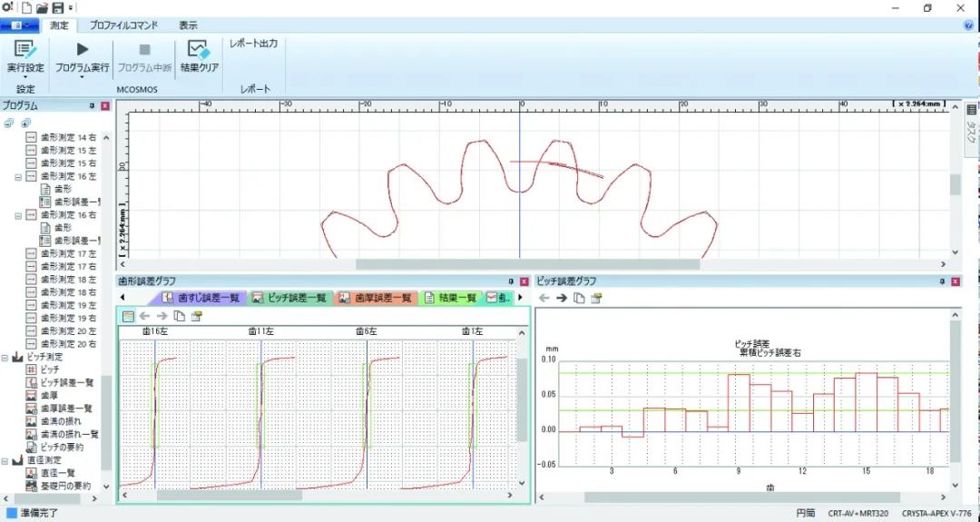Collapse the 歯形測定 16 左 tree node
980x522 pixels.
point(19,177)
